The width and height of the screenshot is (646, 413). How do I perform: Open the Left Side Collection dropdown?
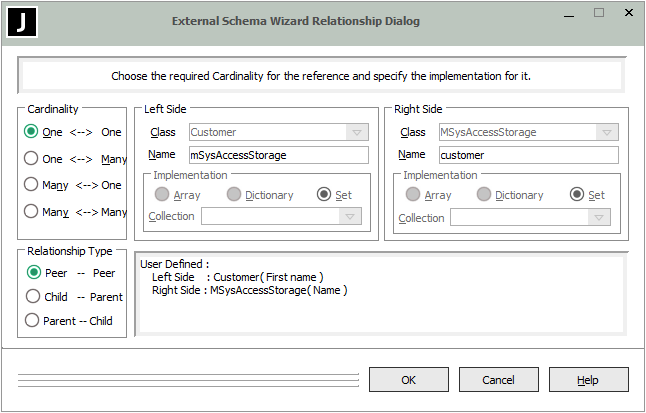350,216
